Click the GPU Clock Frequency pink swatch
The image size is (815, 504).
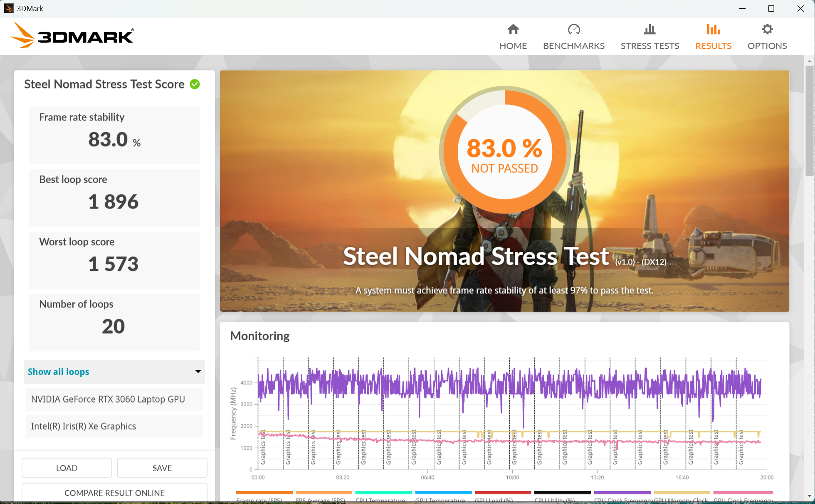coord(743,492)
